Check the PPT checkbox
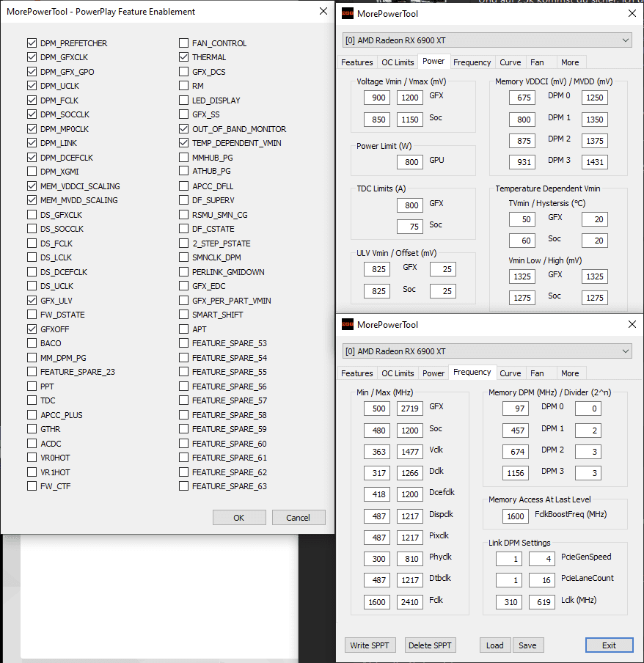This screenshot has width=644, height=663. [32, 386]
